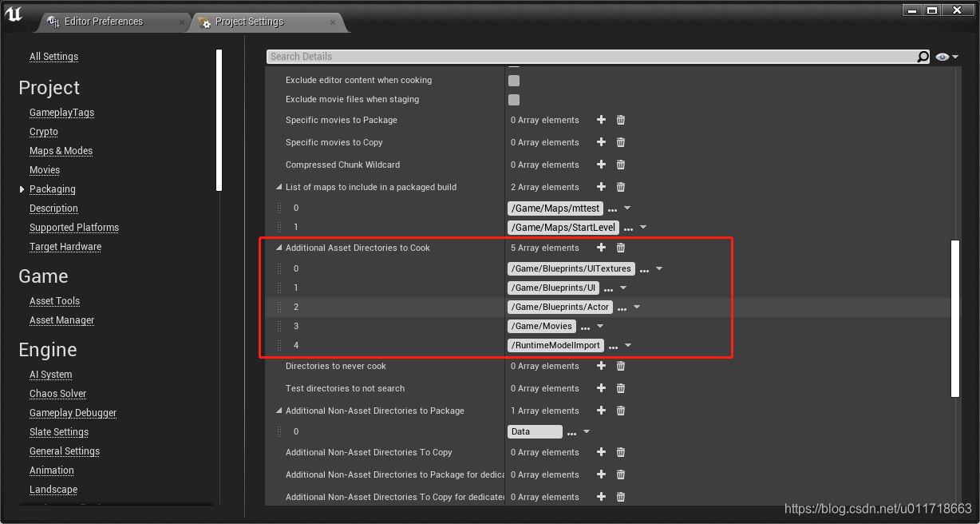
Task: Open Supported Platforms settings
Action: coord(74,228)
